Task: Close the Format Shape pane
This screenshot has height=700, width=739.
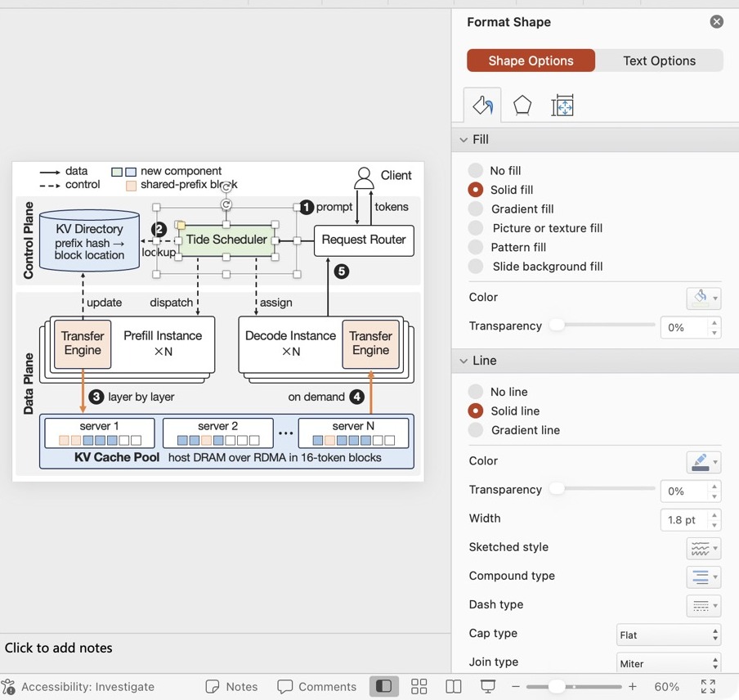Action: pyautogui.click(x=716, y=22)
